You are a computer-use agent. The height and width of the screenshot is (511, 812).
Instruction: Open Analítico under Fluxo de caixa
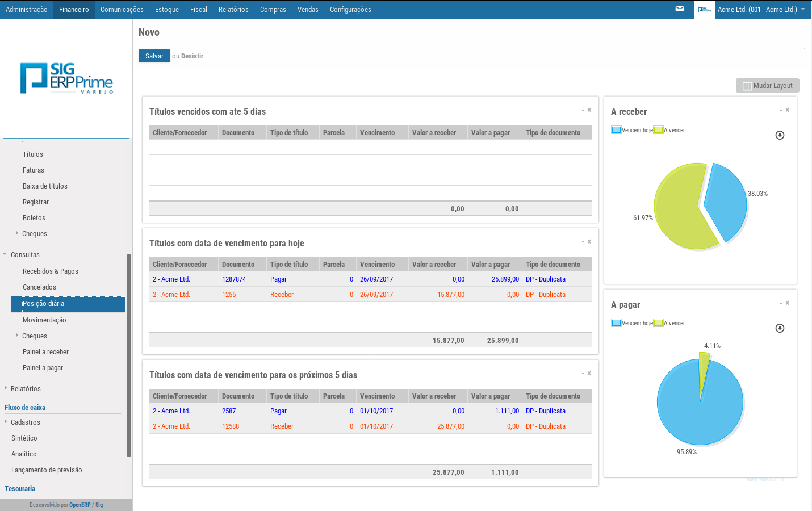point(24,454)
